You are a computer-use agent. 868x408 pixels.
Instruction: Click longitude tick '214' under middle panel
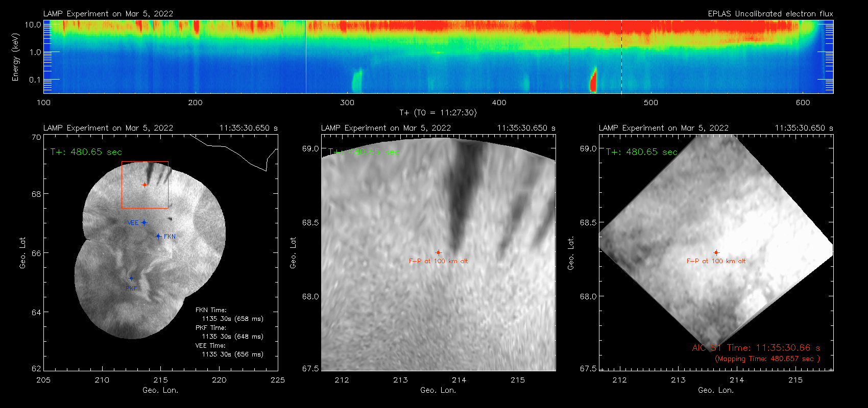click(x=459, y=380)
